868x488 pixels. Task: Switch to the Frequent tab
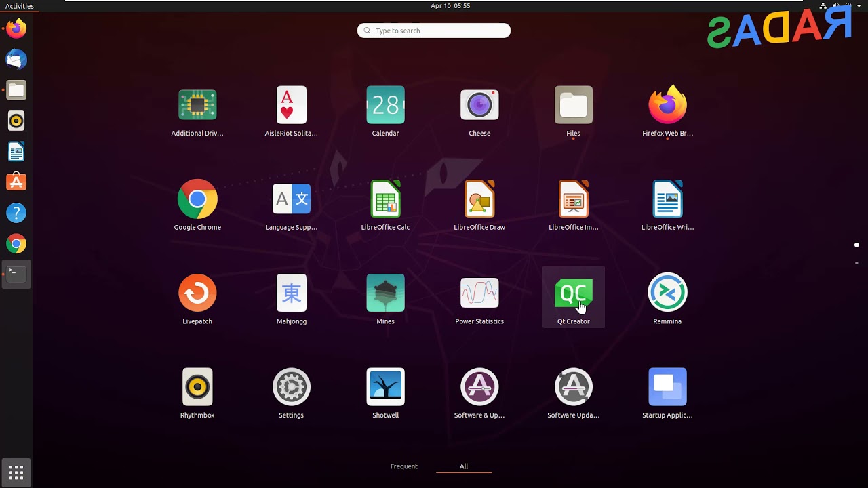click(x=404, y=466)
